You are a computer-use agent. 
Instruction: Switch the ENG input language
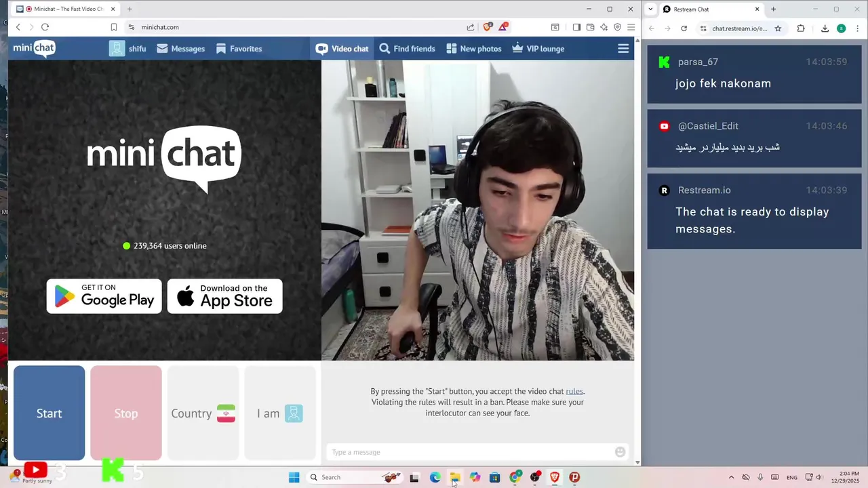point(791,477)
